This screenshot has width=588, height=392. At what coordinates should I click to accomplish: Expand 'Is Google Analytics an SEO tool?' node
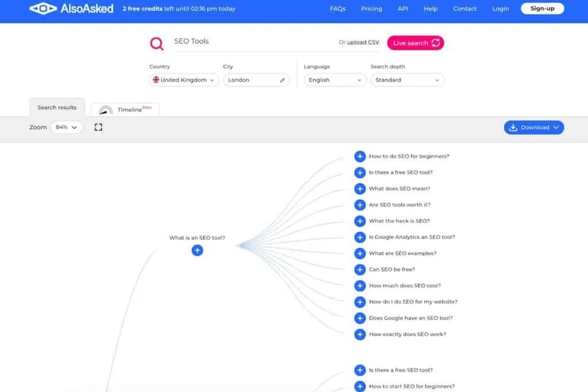coord(359,238)
